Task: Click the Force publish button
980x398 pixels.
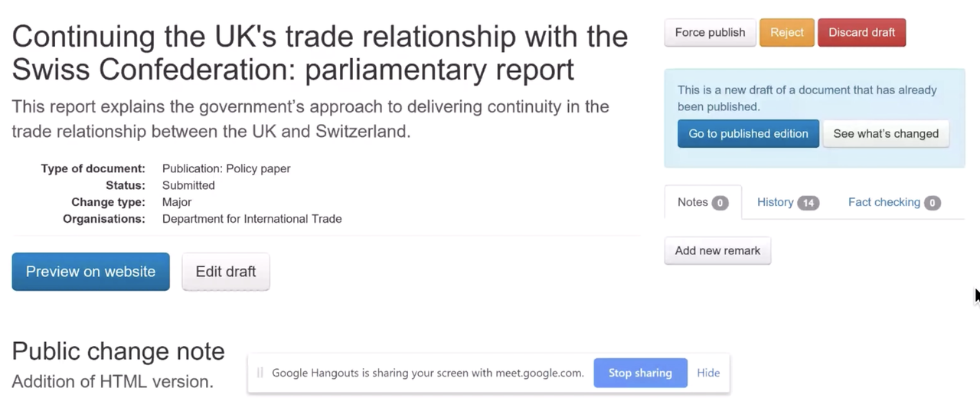Action: tap(710, 33)
